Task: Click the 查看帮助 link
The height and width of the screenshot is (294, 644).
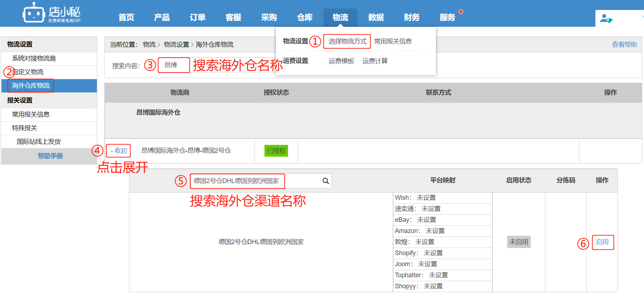Action: tap(624, 45)
